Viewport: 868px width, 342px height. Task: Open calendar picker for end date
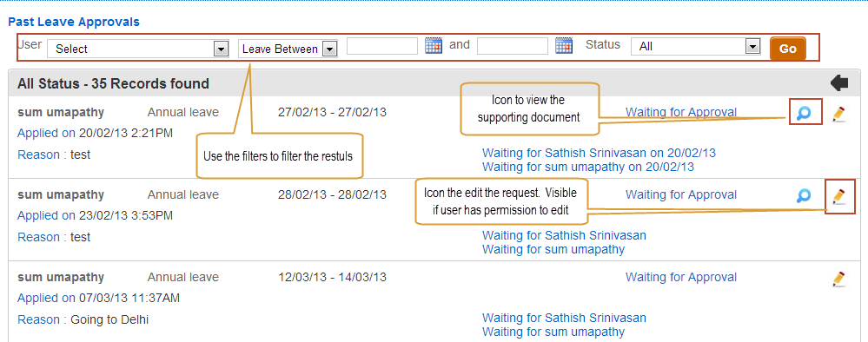pos(564,45)
